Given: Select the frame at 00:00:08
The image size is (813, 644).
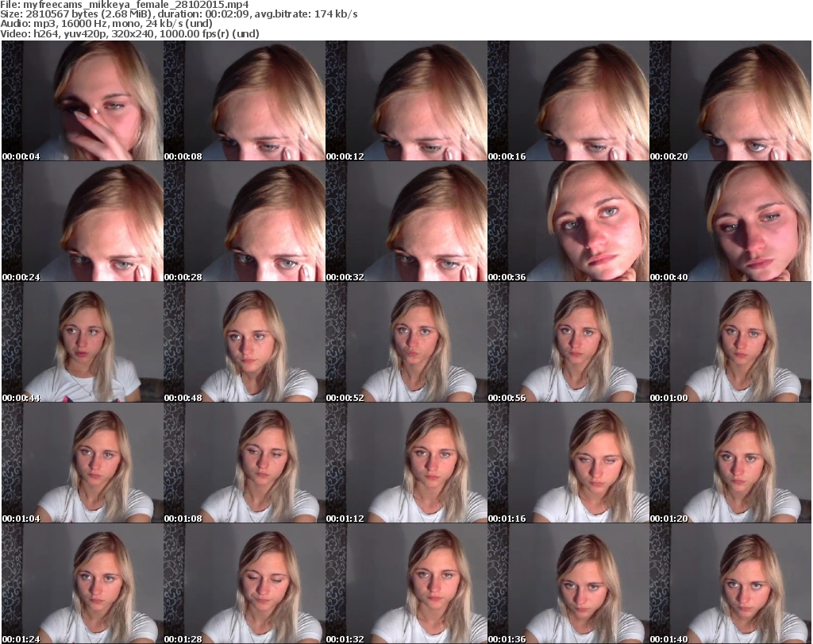Looking at the screenshot, I should click(x=245, y=101).
